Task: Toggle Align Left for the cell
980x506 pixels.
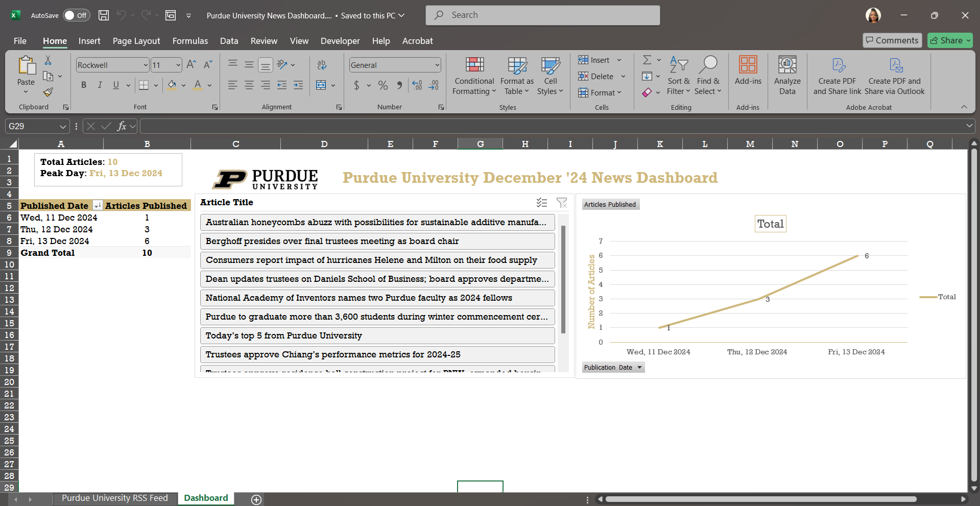Action: [233, 85]
